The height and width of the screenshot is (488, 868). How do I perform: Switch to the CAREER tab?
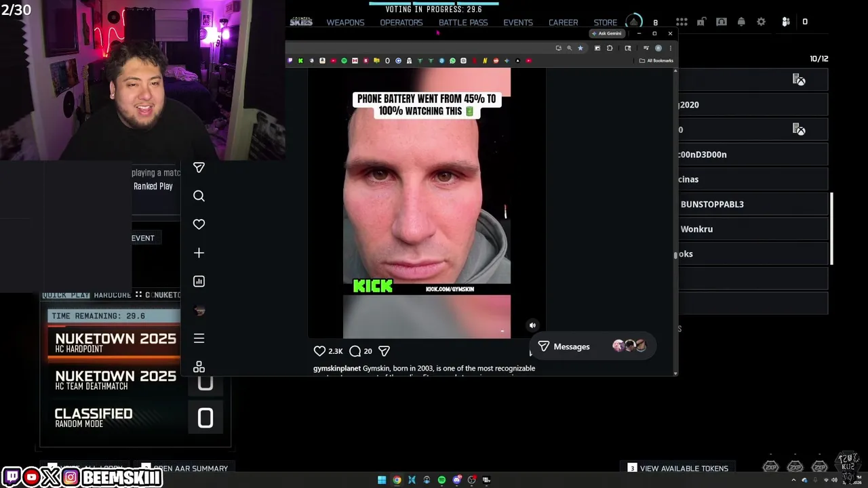tap(564, 22)
